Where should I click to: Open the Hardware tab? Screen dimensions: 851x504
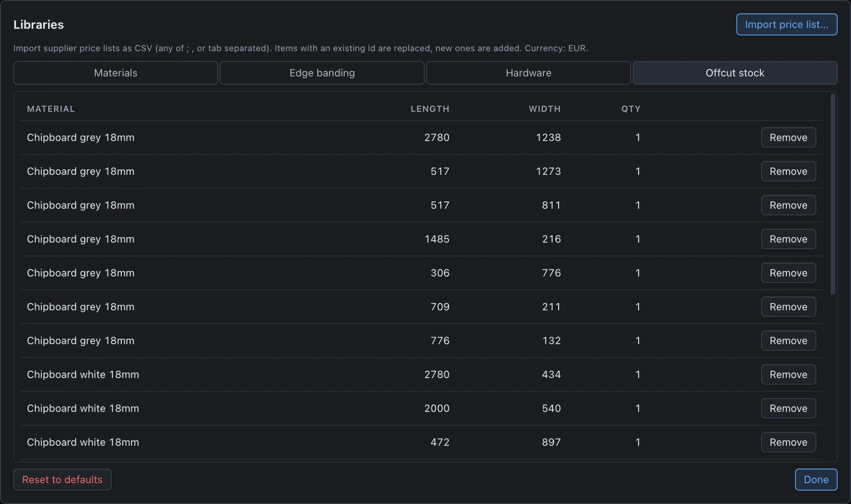point(528,73)
